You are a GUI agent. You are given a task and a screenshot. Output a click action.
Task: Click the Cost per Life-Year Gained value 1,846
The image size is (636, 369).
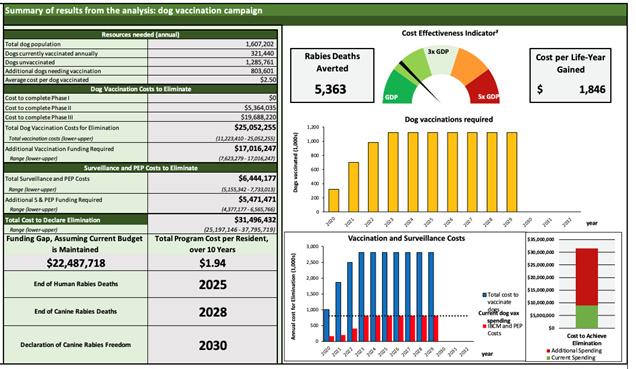pos(592,89)
